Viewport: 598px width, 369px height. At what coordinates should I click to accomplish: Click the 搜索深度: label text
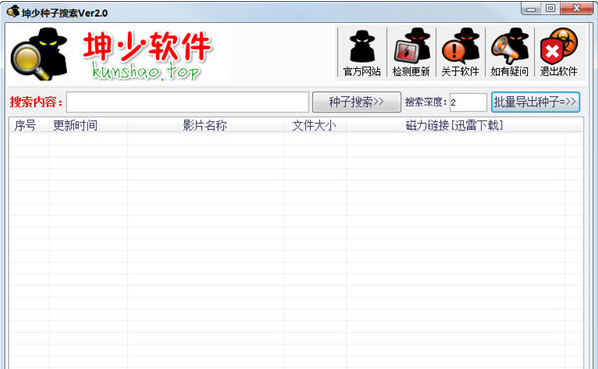tap(426, 102)
